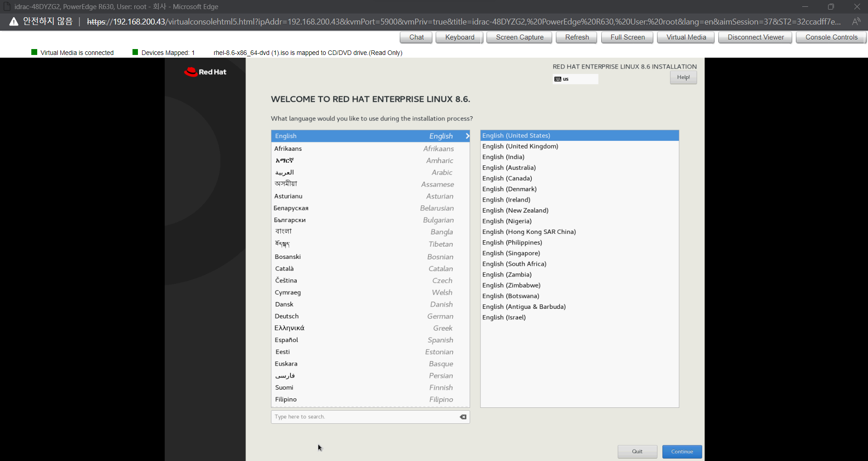Select the Bulgarian language row

tap(370, 220)
